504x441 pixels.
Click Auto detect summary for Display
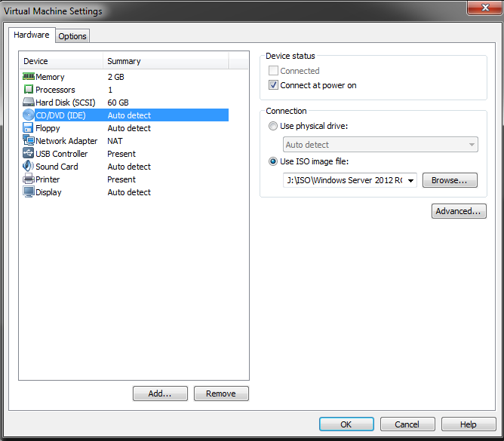click(129, 192)
